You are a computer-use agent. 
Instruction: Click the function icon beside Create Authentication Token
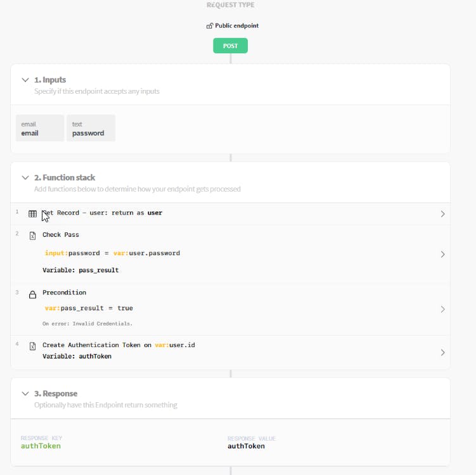click(33, 346)
